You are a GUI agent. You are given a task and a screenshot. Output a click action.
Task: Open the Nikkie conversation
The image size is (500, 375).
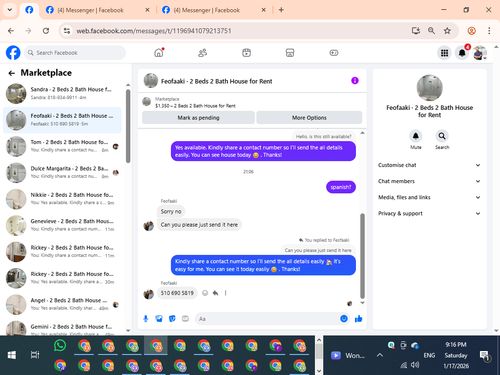point(63,199)
